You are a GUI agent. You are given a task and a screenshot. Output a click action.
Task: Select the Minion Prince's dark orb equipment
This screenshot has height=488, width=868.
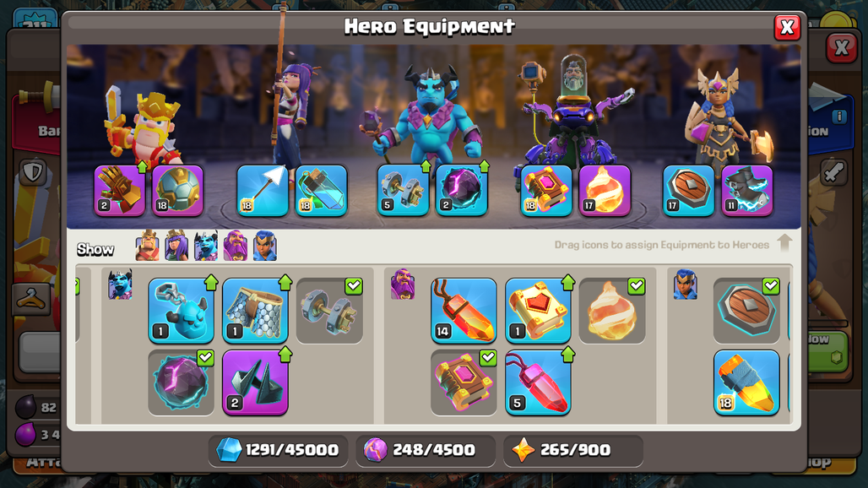point(461,190)
